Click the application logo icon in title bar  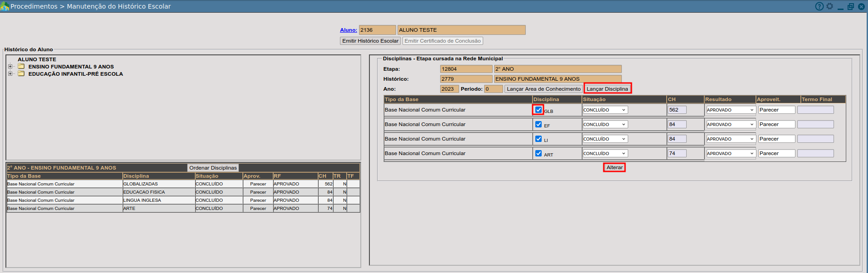coord(5,6)
